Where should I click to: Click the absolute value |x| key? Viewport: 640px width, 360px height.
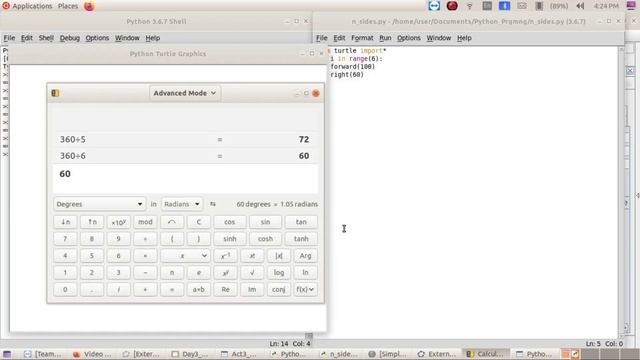tap(279, 256)
